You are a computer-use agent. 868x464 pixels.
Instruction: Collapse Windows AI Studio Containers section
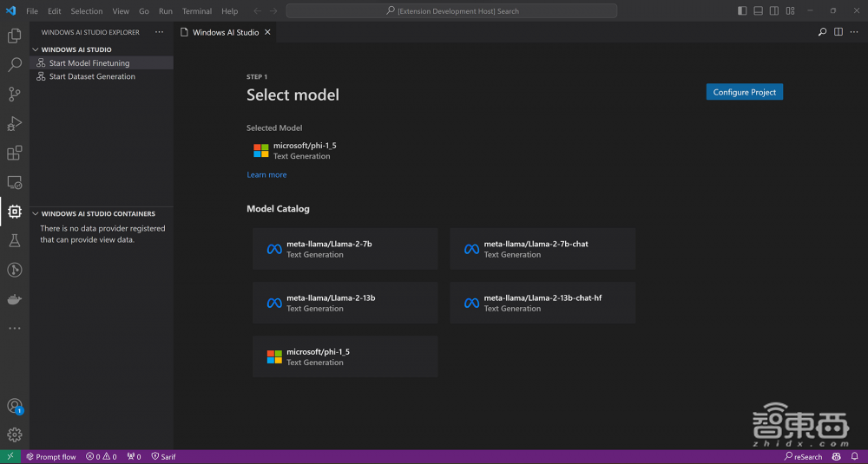tap(36, 213)
